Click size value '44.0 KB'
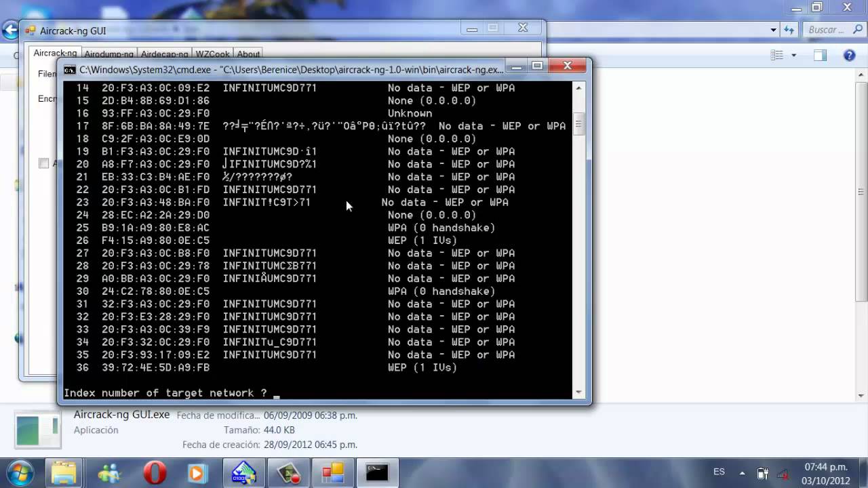The image size is (868, 488). point(279,430)
